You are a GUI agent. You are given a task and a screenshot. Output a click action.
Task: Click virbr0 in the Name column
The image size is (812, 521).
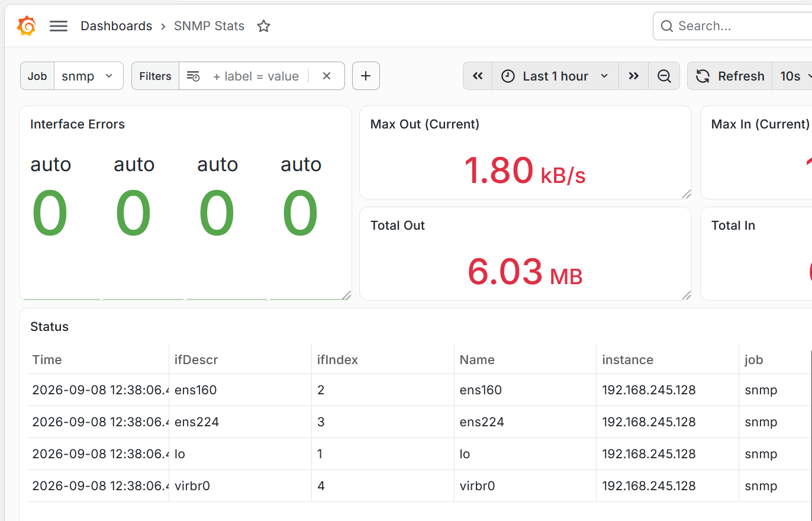point(477,486)
